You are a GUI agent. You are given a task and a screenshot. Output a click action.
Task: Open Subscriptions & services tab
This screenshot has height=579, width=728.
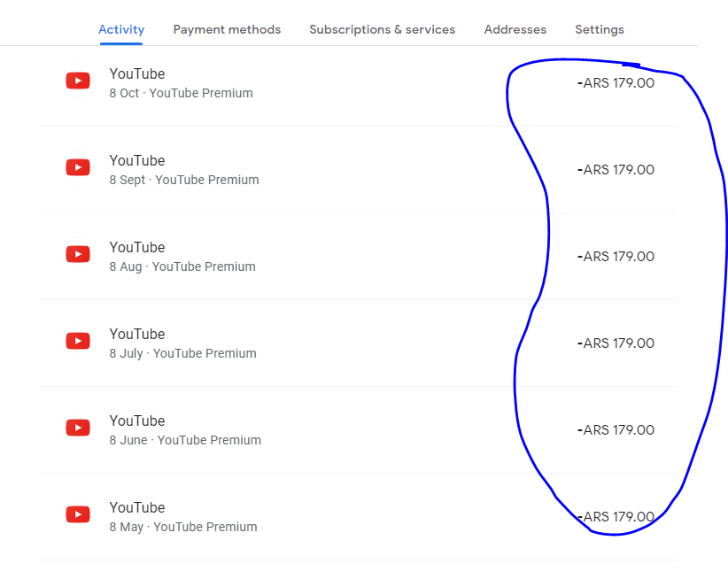382,30
